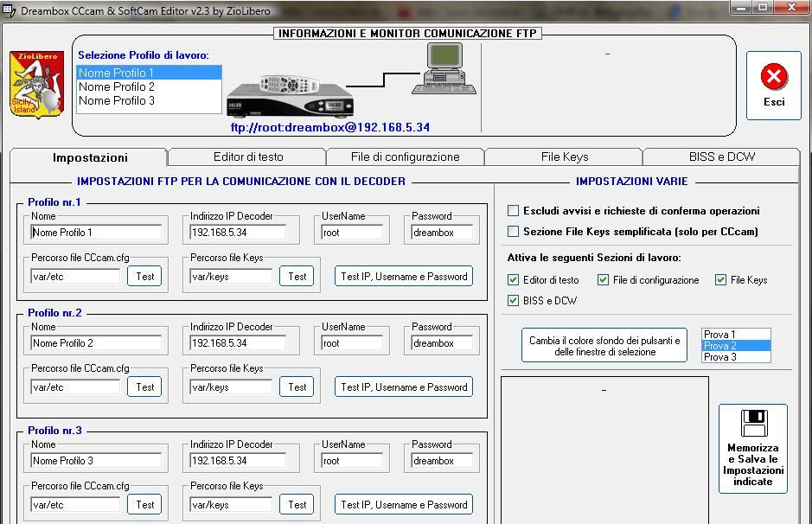Click the floppy disk save icon

click(x=753, y=424)
